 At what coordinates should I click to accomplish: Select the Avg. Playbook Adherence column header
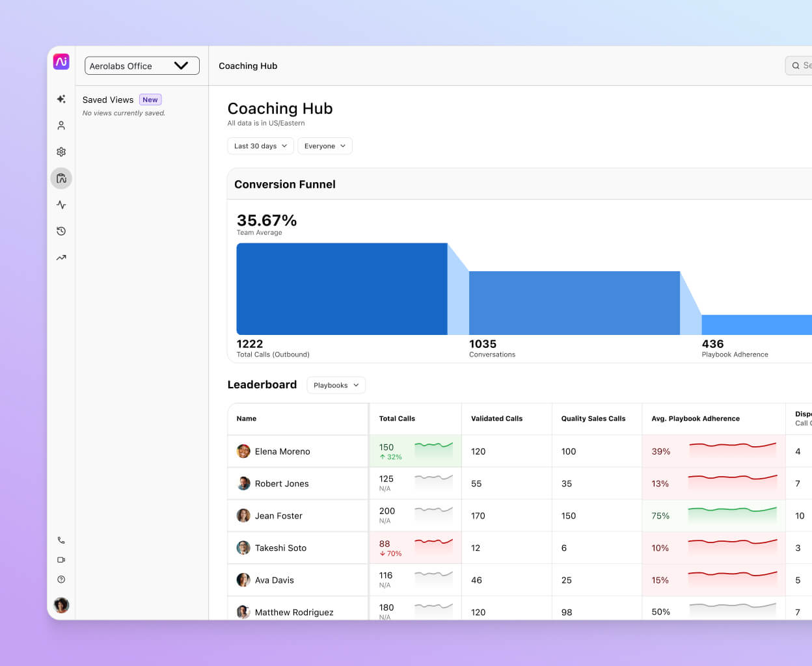pyautogui.click(x=695, y=418)
